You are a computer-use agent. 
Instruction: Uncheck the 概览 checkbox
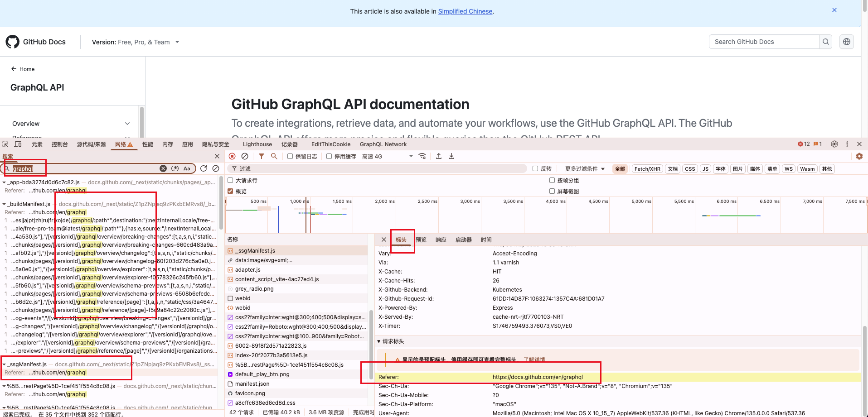pos(230,191)
